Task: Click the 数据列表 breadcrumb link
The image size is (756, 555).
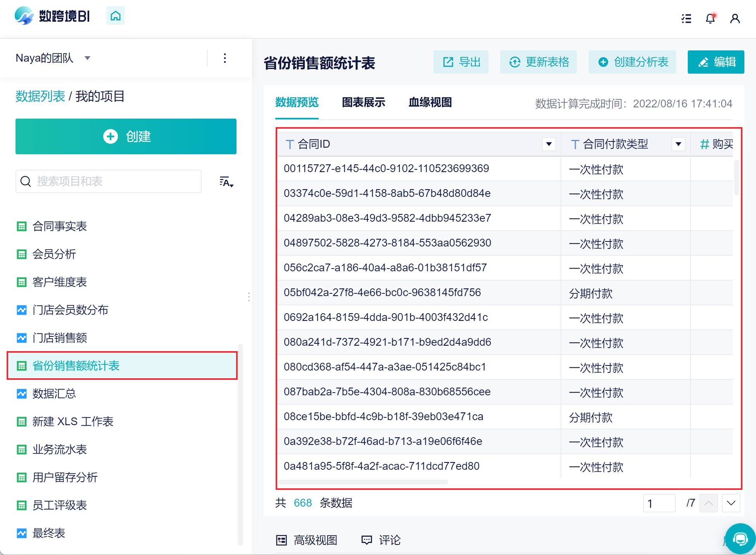Action: 40,96
